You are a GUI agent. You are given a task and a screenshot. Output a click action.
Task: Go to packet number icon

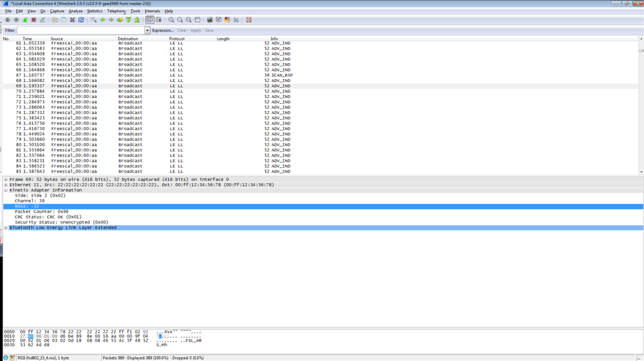119,20
